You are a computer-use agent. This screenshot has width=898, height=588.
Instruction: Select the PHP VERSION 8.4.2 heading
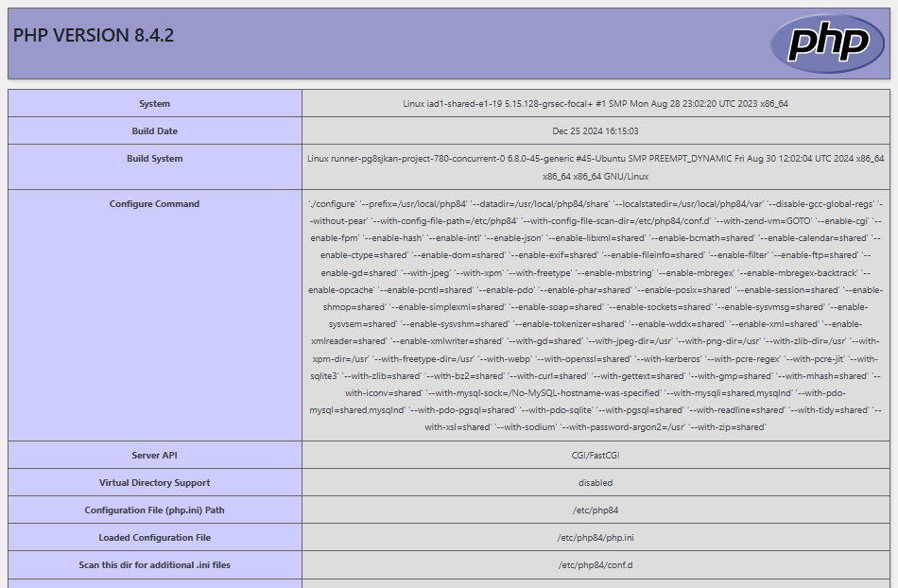[x=94, y=36]
